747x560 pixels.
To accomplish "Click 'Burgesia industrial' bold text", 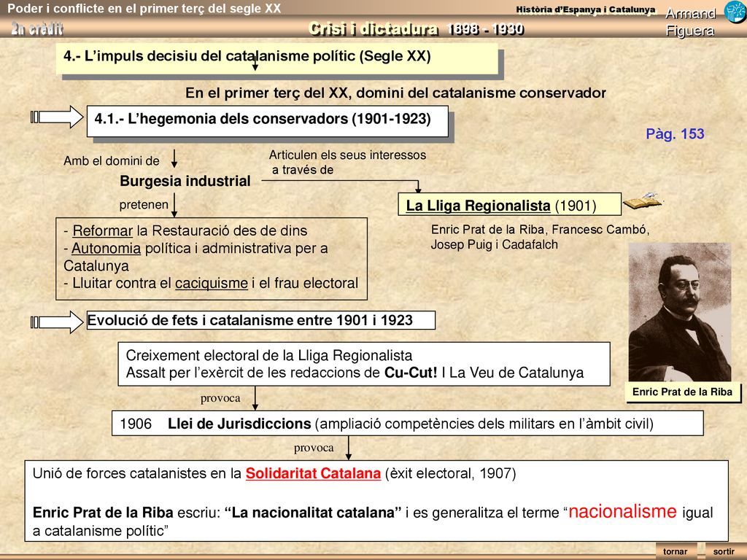I will coord(185,181).
